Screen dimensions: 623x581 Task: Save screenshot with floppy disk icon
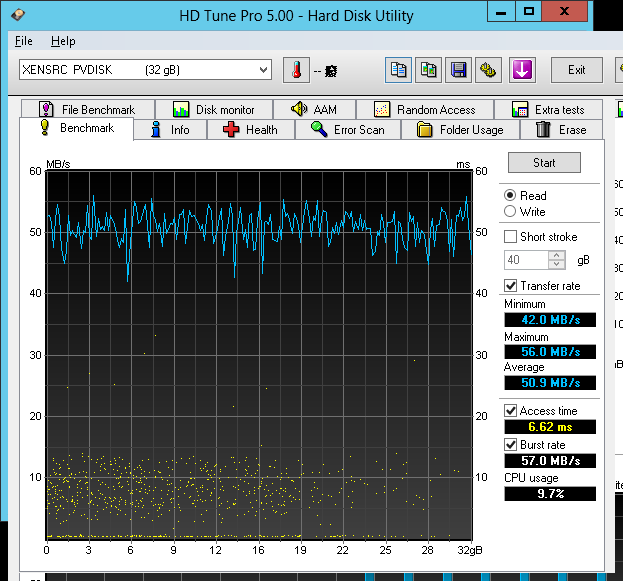(459, 70)
